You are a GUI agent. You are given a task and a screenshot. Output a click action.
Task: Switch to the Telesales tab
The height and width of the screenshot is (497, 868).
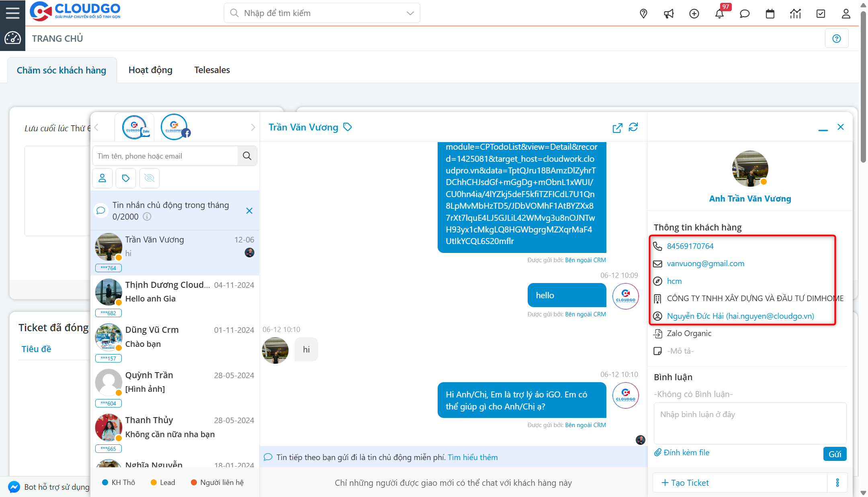click(x=212, y=69)
